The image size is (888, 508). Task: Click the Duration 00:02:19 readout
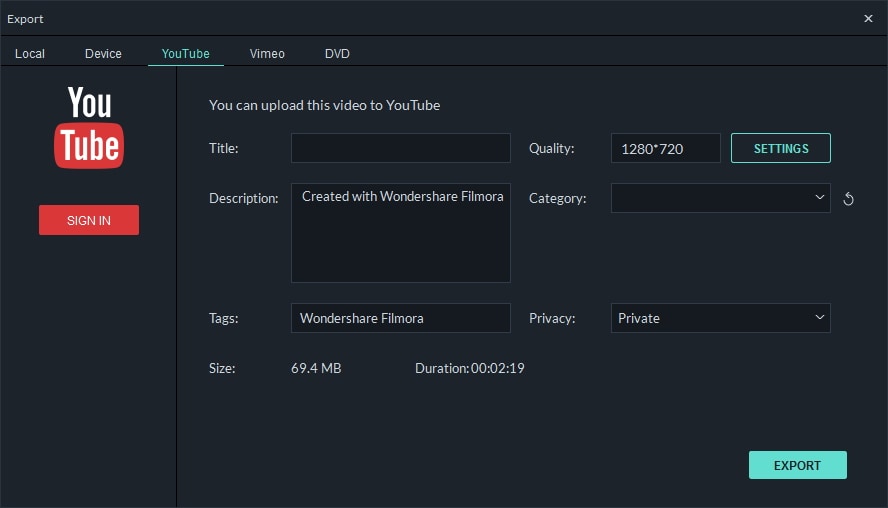point(470,368)
